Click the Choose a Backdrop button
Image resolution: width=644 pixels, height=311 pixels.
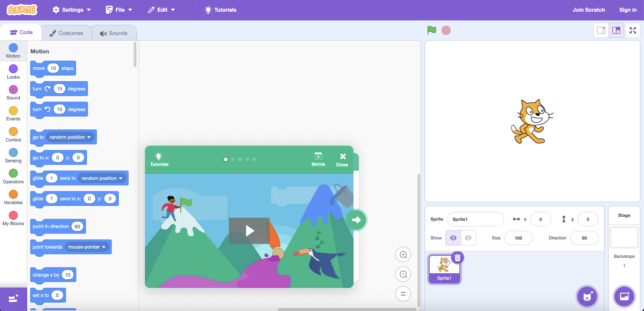click(624, 296)
